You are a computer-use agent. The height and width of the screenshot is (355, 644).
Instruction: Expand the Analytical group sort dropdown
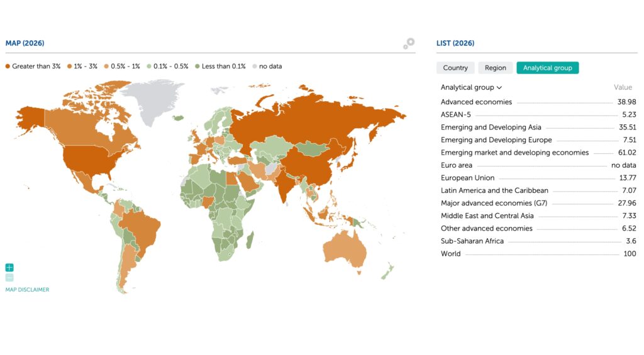pyautogui.click(x=471, y=88)
